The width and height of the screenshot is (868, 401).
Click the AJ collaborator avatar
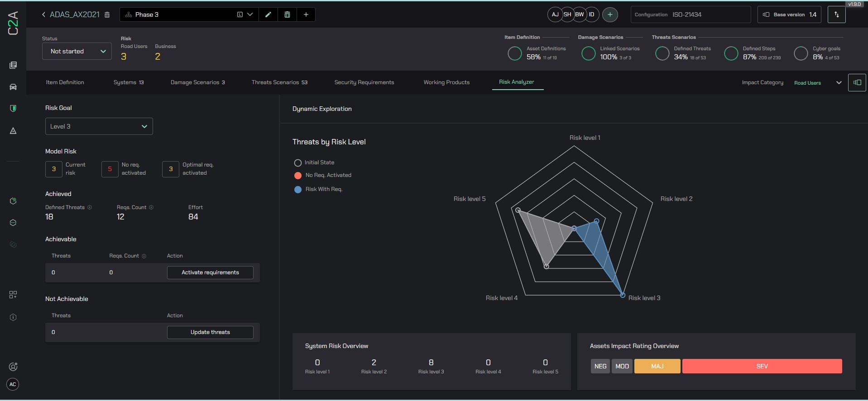555,14
